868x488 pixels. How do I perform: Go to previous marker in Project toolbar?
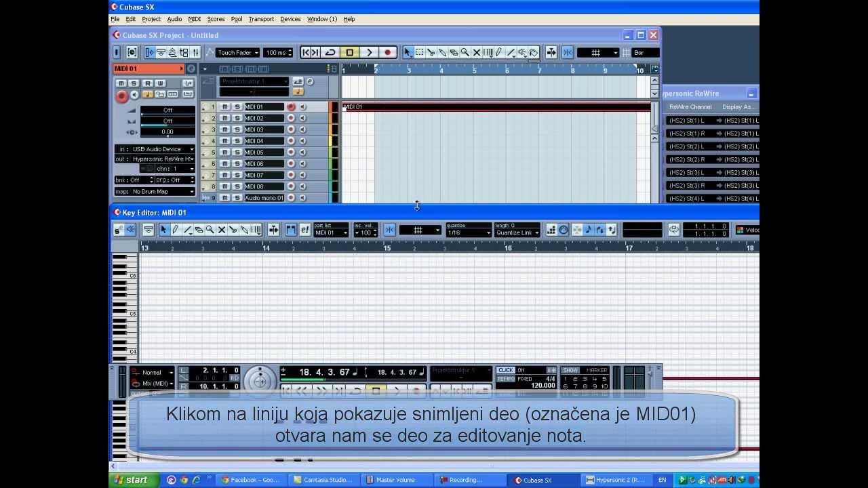point(306,52)
